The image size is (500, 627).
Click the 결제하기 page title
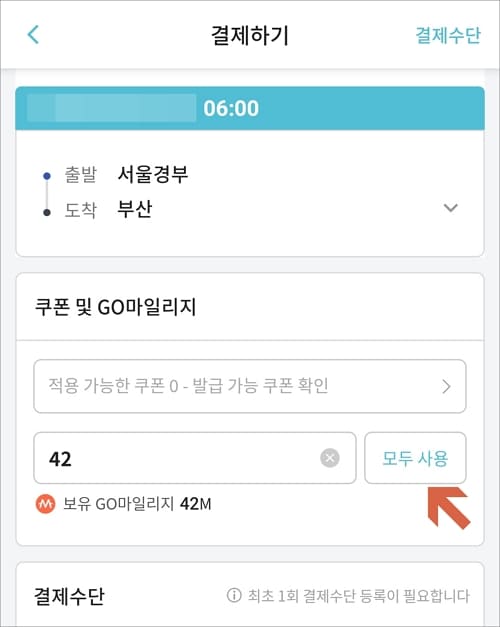click(x=250, y=35)
